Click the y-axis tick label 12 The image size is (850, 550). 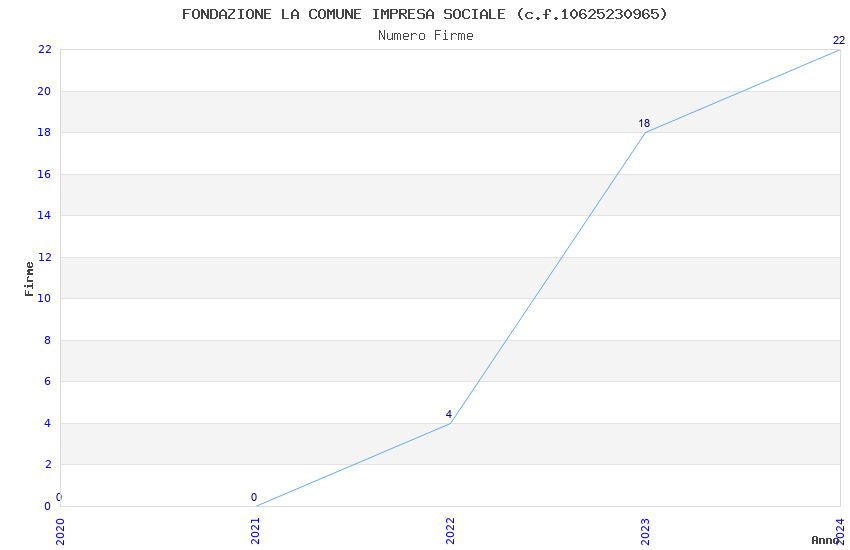tap(44, 257)
